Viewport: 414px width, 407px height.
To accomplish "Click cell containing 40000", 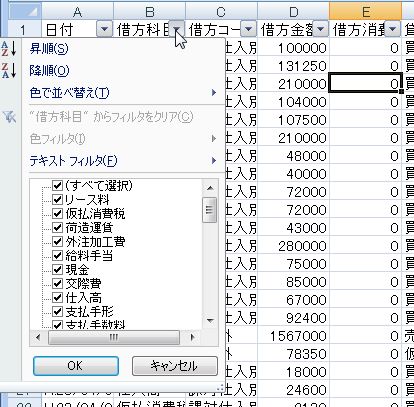I will tap(293, 174).
